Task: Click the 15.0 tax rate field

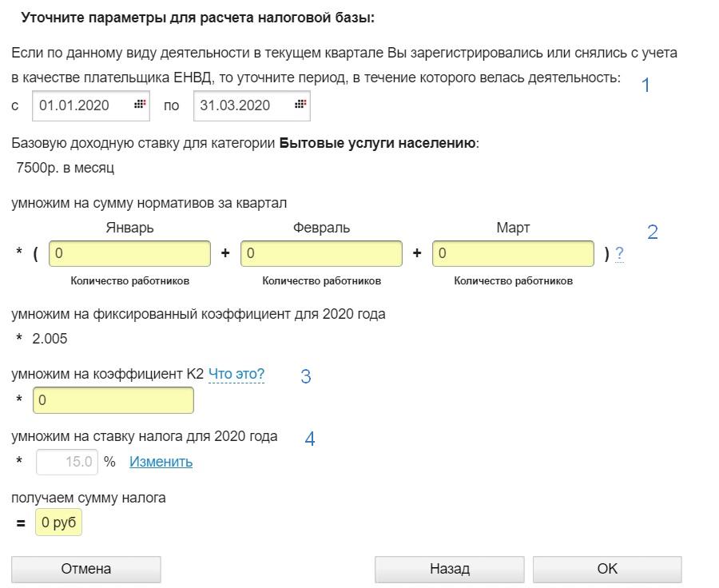Action: 67,462
